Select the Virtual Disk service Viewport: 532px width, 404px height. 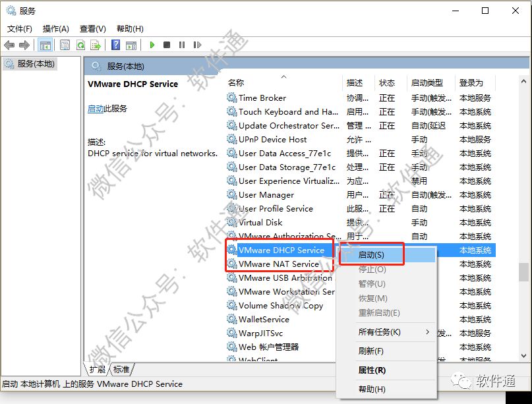[x=260, y=223]
